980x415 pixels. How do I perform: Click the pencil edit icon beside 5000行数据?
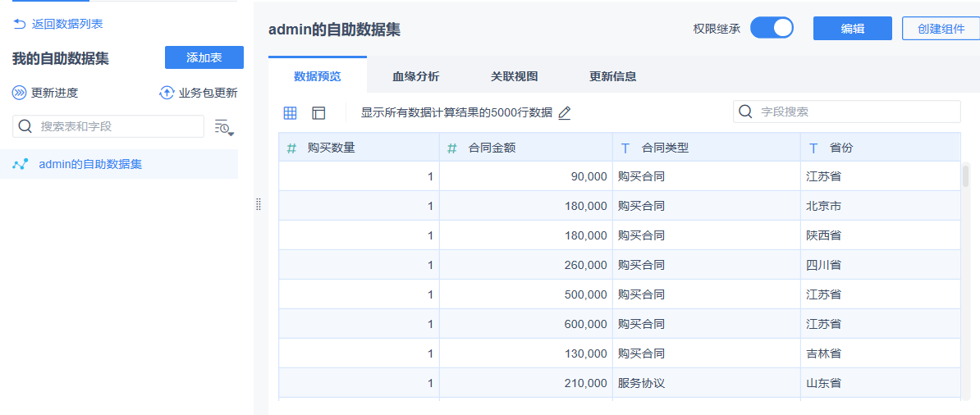(564, 113)
